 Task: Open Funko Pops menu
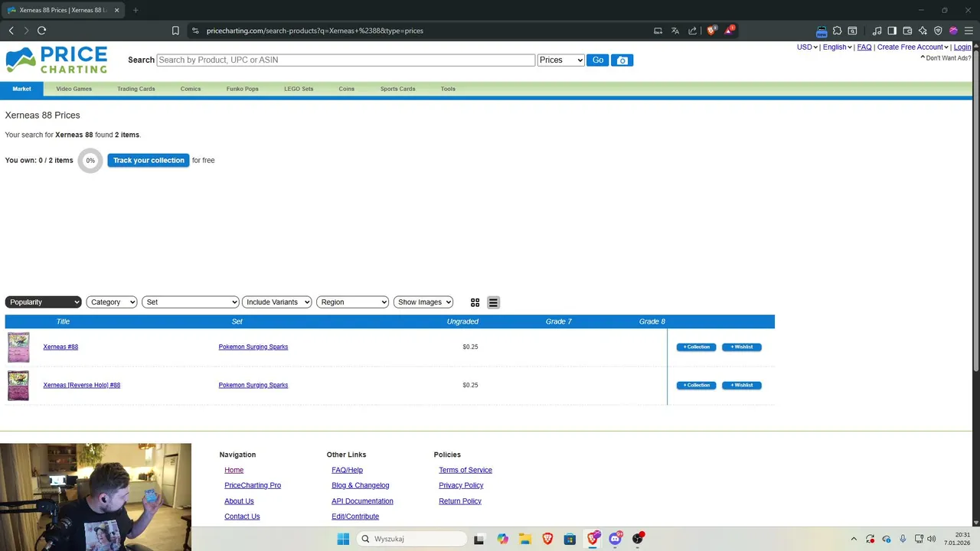tap(243, 89)
